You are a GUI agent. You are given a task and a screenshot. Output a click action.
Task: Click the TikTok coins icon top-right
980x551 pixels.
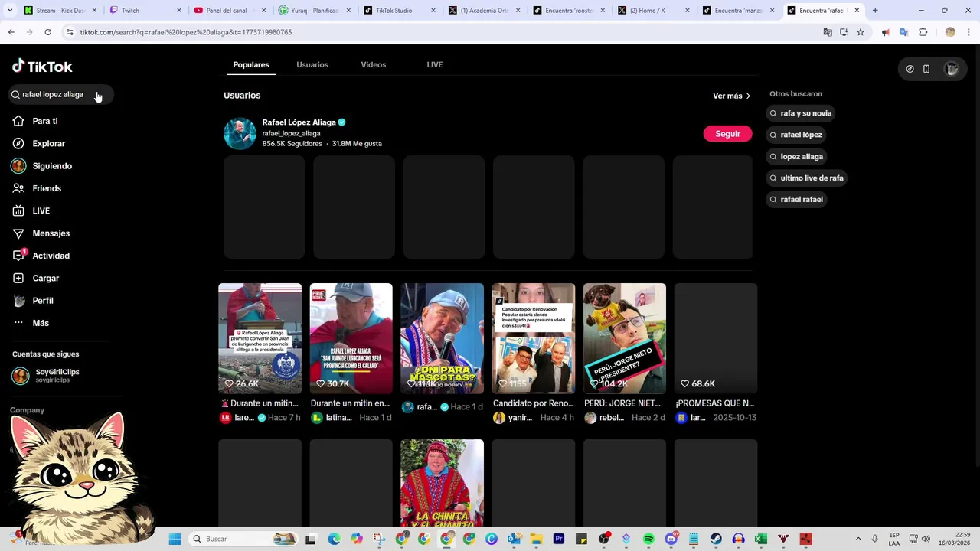[x=910, y=69]
